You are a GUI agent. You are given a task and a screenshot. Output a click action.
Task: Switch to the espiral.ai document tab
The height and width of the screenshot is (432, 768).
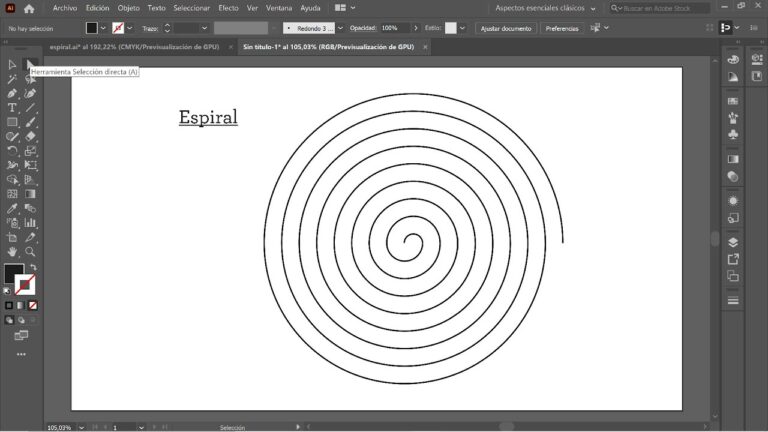(134, 47)
